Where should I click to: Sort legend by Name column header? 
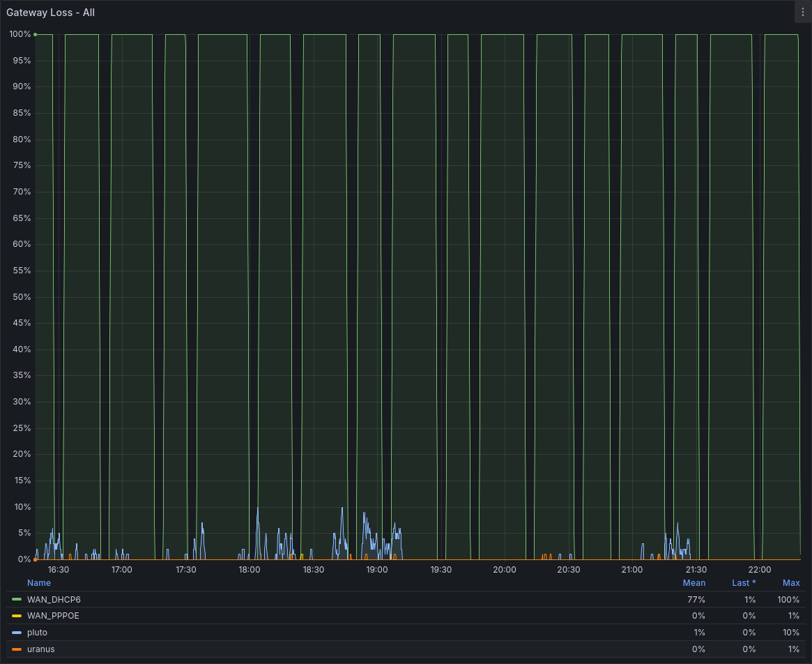click(39, 582)
